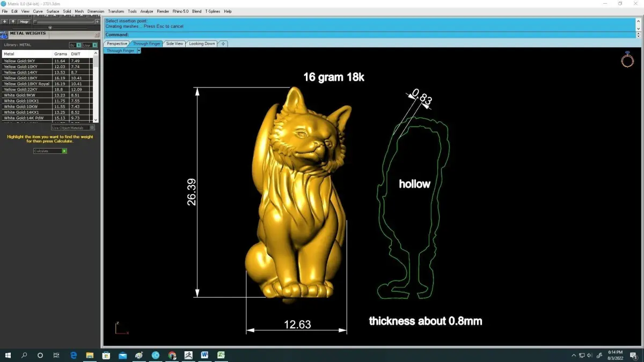Add a new viewport tab with plus

(223, 43)
